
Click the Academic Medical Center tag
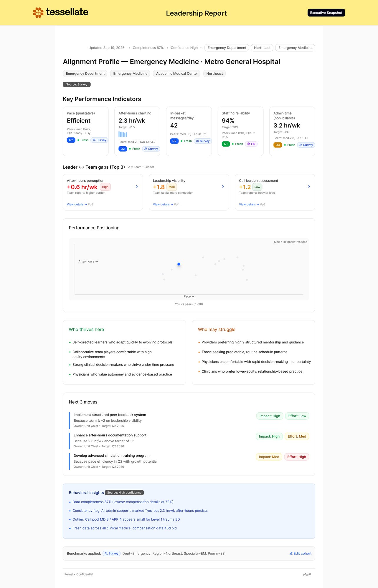click(x=177, y=74)
